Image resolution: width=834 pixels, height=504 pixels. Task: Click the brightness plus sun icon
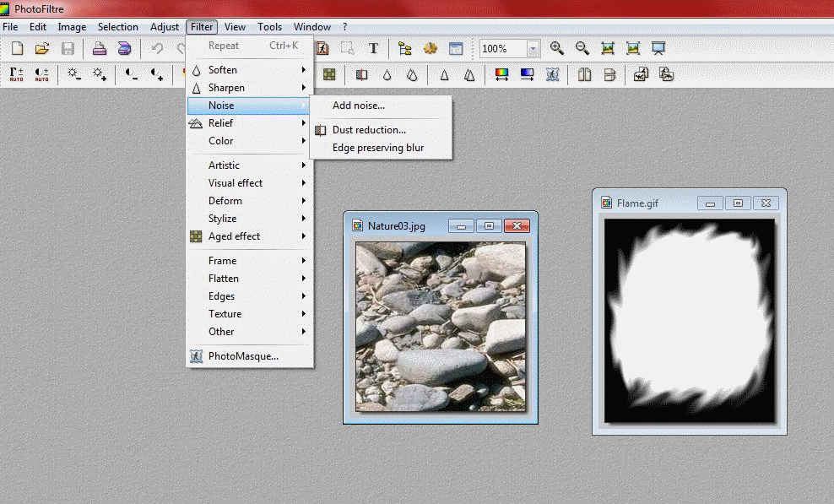pyautogui.click(x=100, y=74)
